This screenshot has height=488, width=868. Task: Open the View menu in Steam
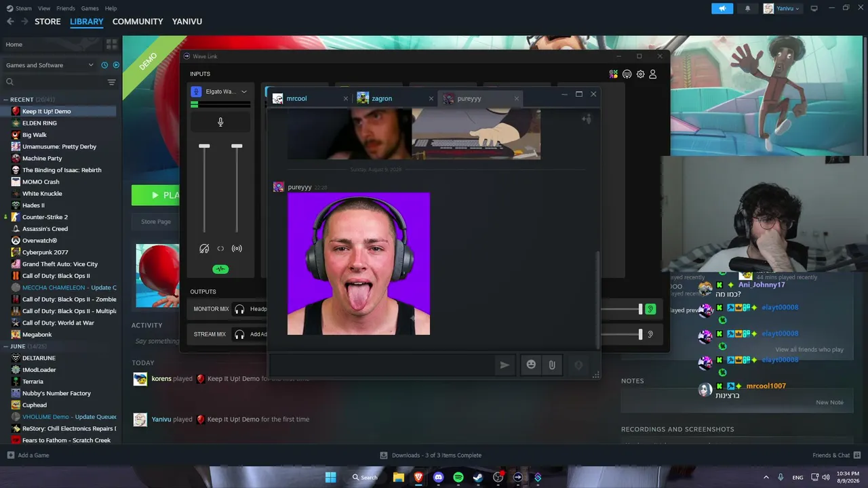point(44,8)
